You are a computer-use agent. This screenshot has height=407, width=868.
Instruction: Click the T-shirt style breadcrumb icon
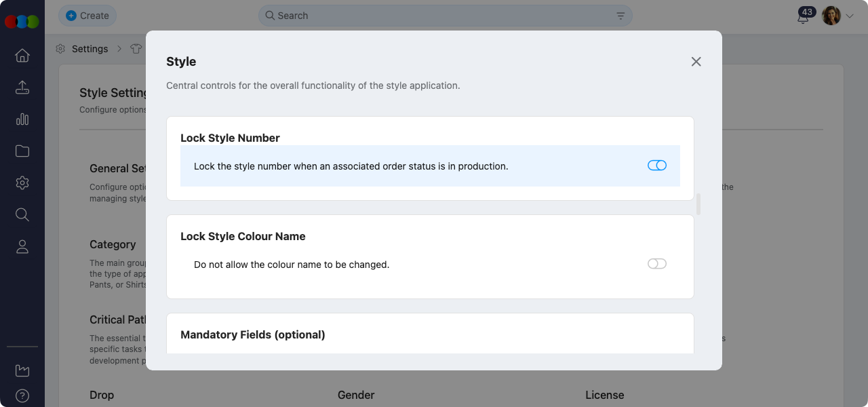pos(136,49)
